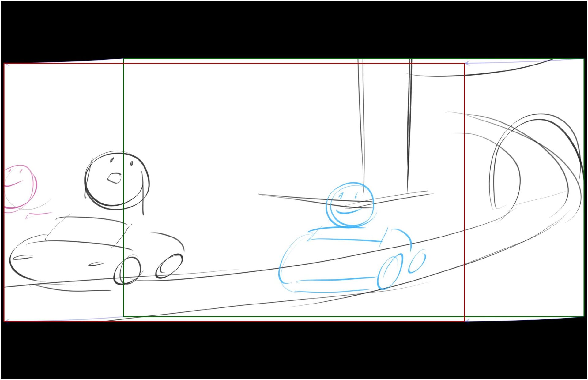The width and height of the screenshot is (588, 380).
Task: Click the black car driver's left eye
Action: 112,160
